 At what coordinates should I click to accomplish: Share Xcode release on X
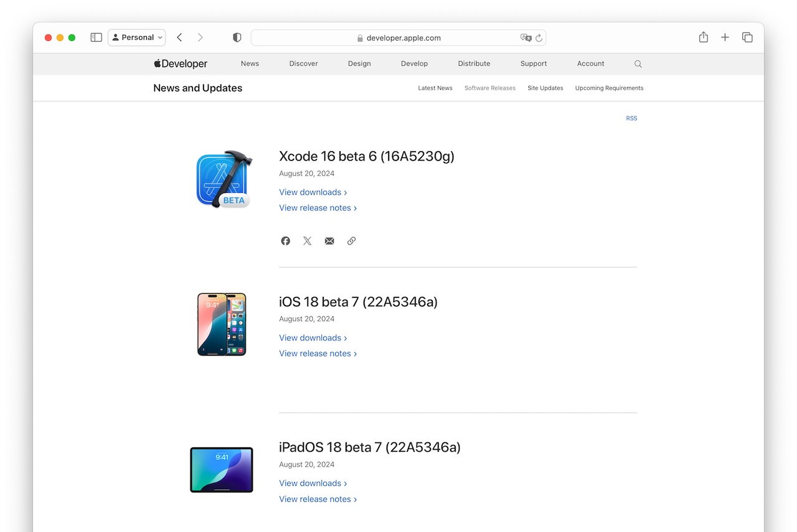coord(308,241)
